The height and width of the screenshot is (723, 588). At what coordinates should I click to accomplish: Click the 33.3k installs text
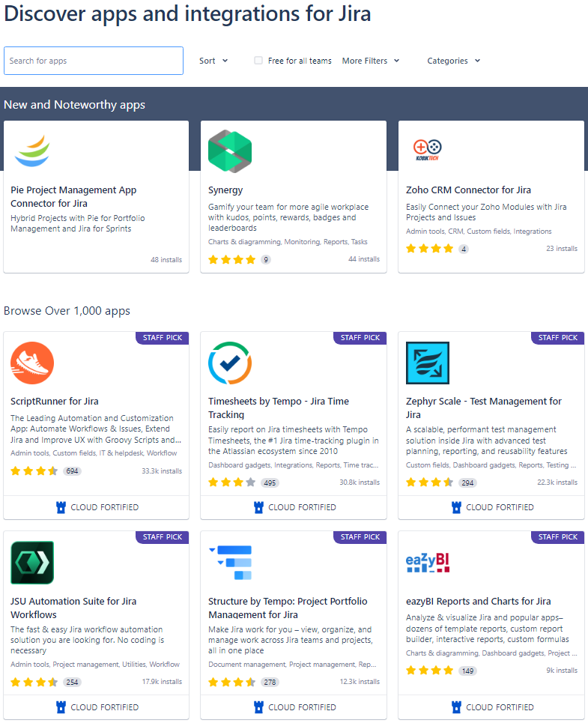coord(162,471)
